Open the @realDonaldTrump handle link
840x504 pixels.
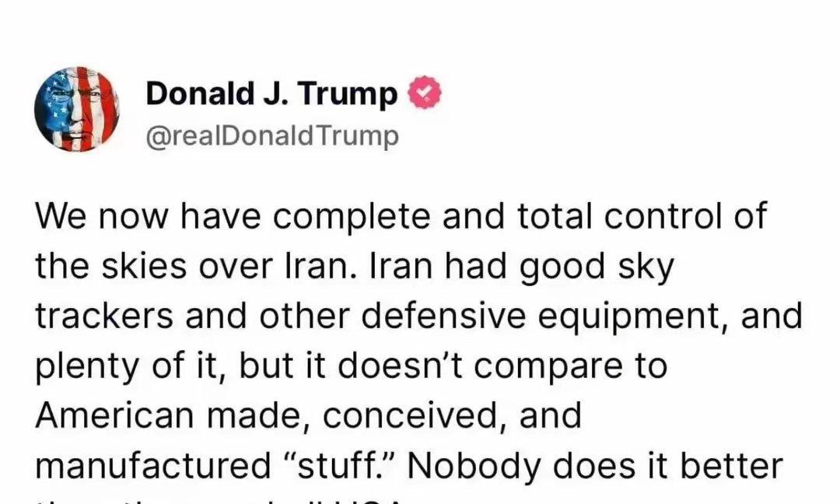click(x=272, y=135)
